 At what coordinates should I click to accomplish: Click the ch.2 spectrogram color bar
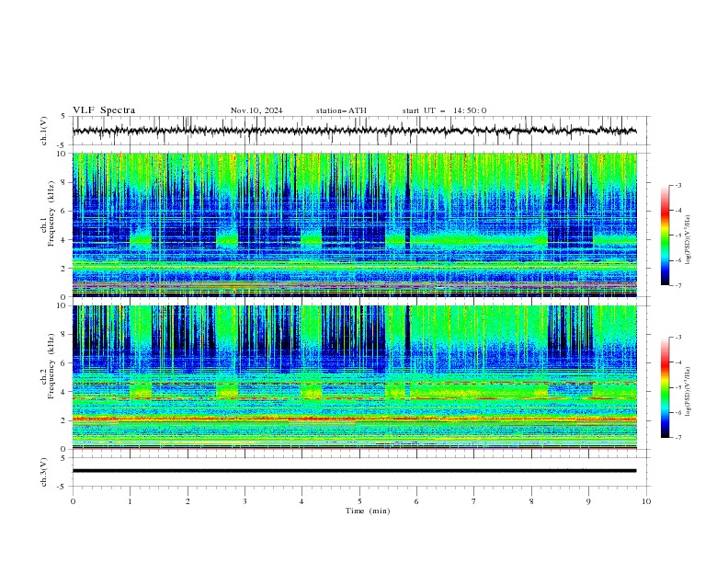point(665,387)
